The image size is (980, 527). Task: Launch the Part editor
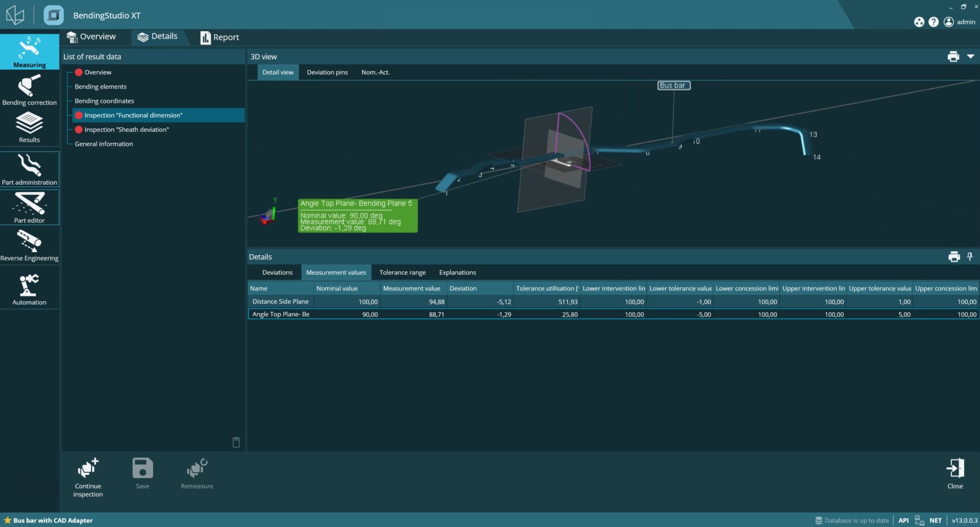click(x=29, y=207)
